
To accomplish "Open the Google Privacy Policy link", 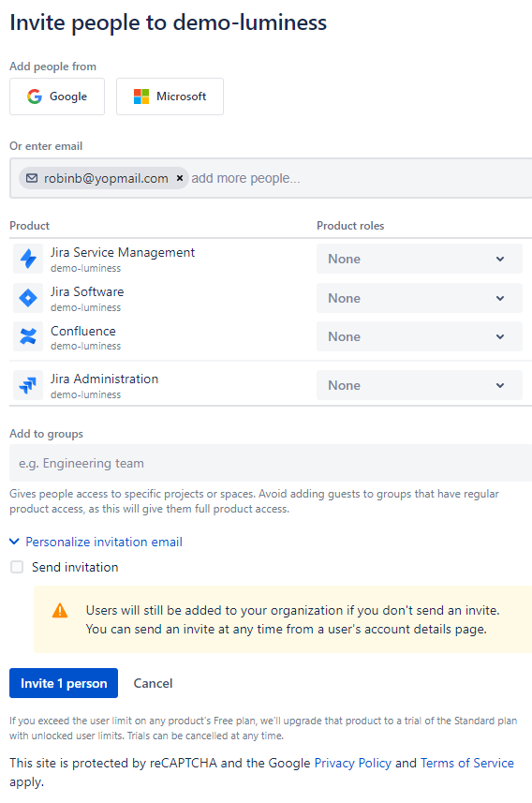I will pos(353,763).
